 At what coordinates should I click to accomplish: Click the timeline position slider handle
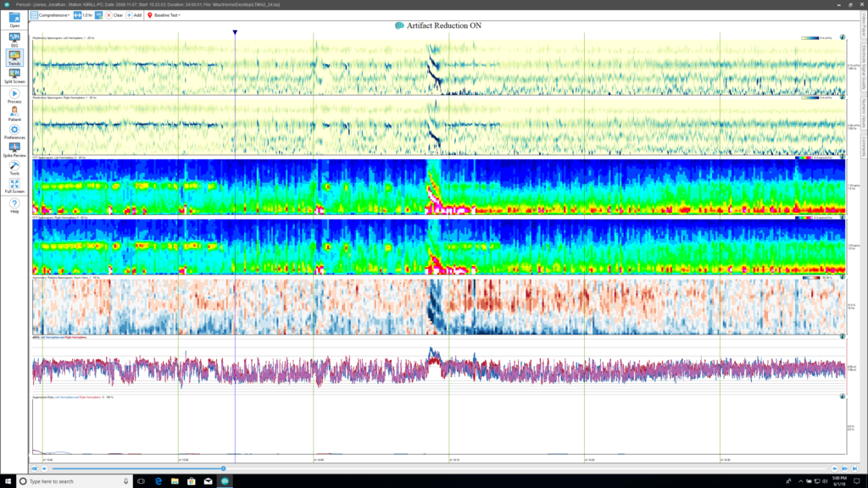pyautogui.click(x=224, y=469)
